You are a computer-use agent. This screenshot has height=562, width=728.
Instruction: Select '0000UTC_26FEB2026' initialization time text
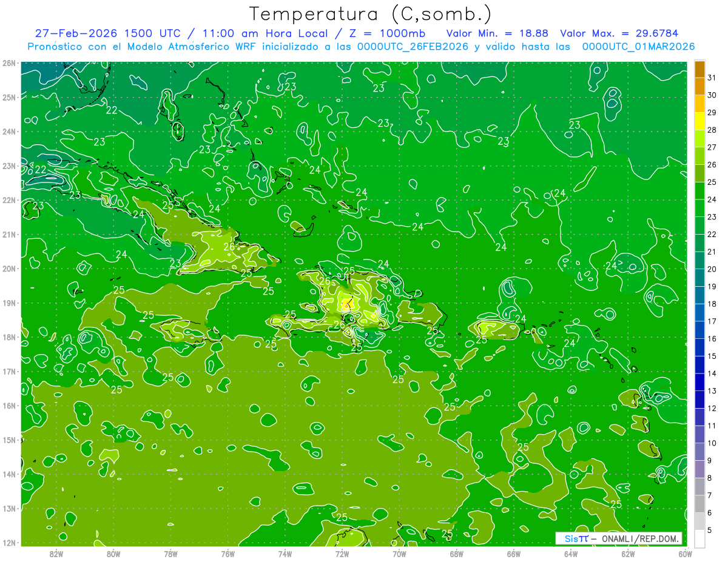413,47
